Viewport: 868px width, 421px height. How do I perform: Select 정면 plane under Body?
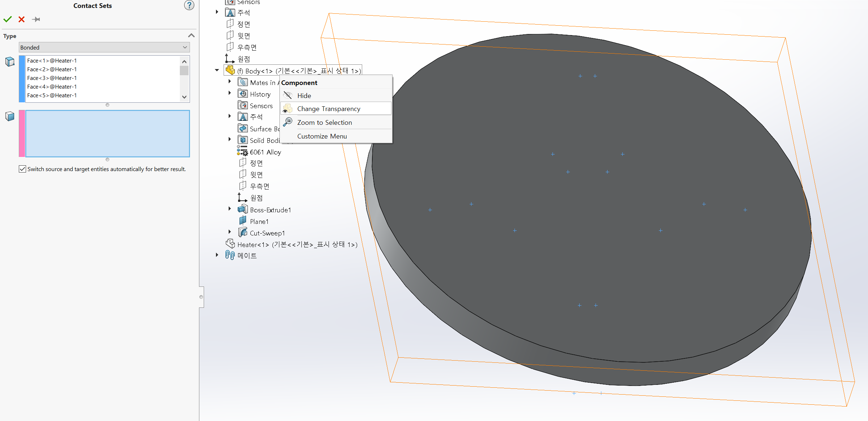257,163
